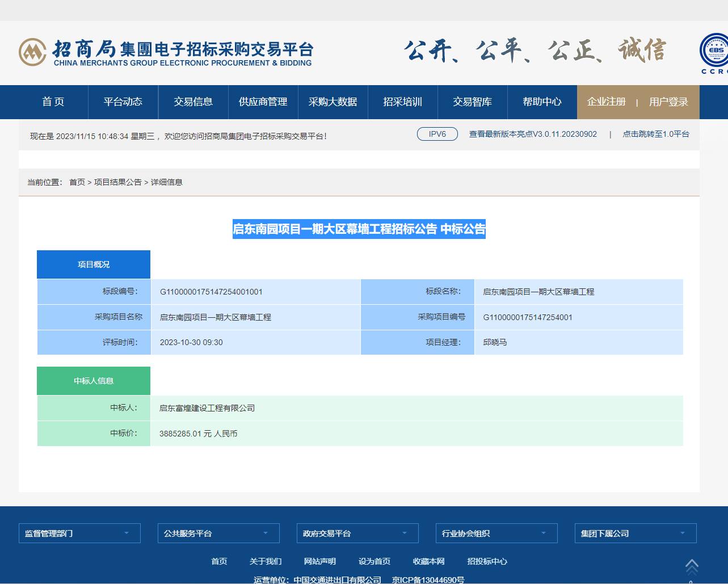This screenshot has width=728, height=584.
Task: Click the footer 收藏本网 link
Action: 429,561
